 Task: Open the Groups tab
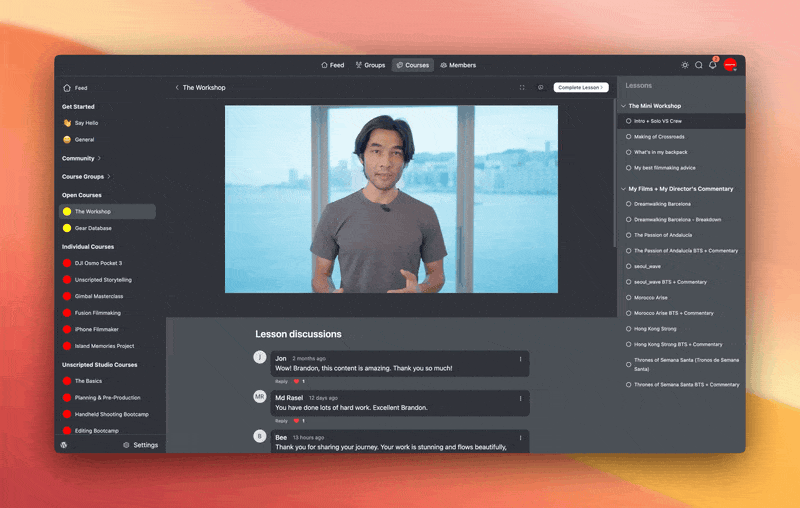coord(370,65)
